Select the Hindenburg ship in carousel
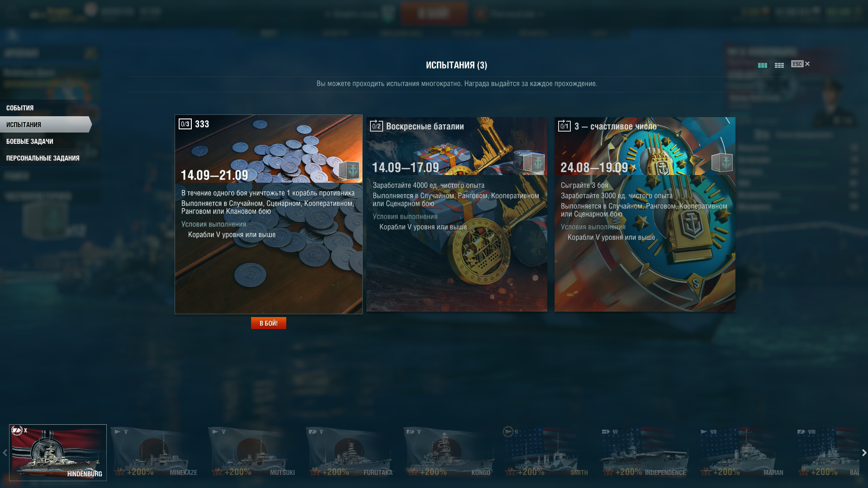 (x=58, y=452)
